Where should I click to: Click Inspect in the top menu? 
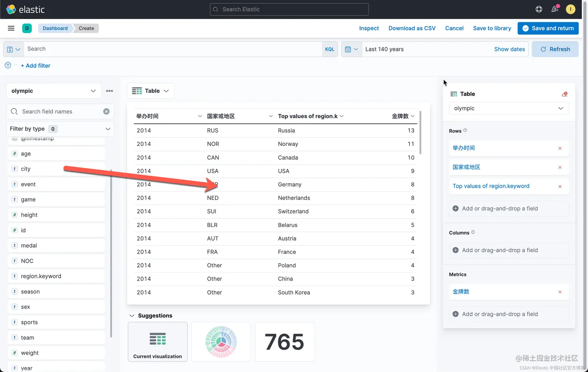(369, 28)
